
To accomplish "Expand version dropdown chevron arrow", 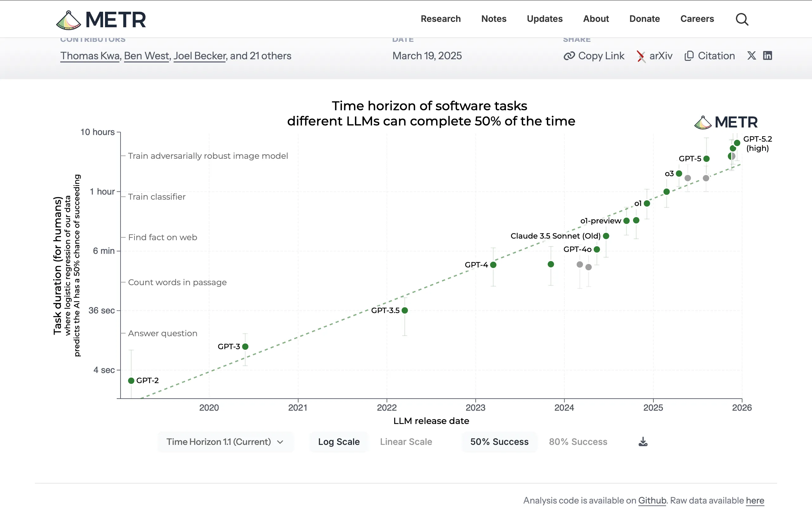I will pyautogui.click(x=280, y=442).
